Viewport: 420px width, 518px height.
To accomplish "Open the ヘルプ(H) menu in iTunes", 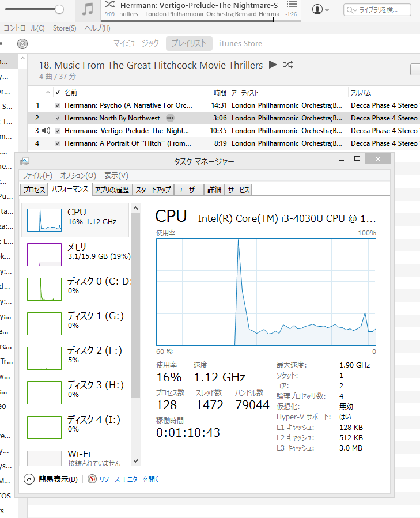I will tap(97, 28).
